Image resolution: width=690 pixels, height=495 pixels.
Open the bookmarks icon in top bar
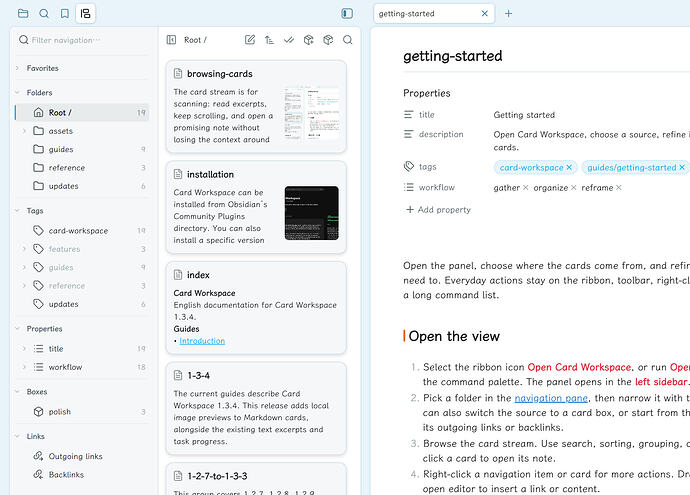pos(65,14)
